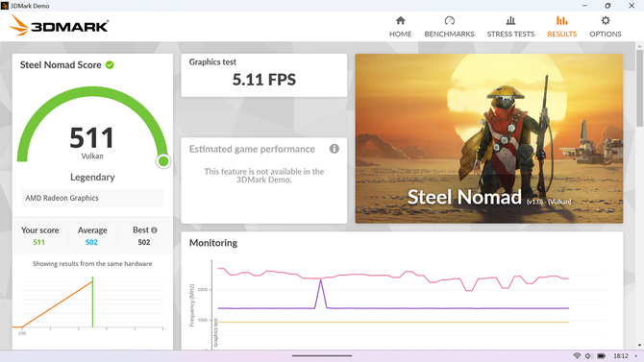The height and width of the screenshot is (362, 644).
Task: Open the Home page icon
Action: point(400,20)
